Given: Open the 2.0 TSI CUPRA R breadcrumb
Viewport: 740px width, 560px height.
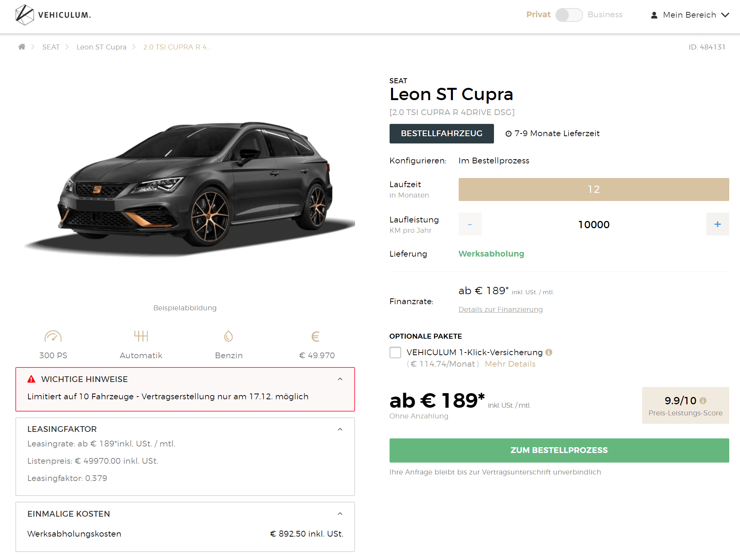Looking at the screenshot, I should tap(177, 47).
